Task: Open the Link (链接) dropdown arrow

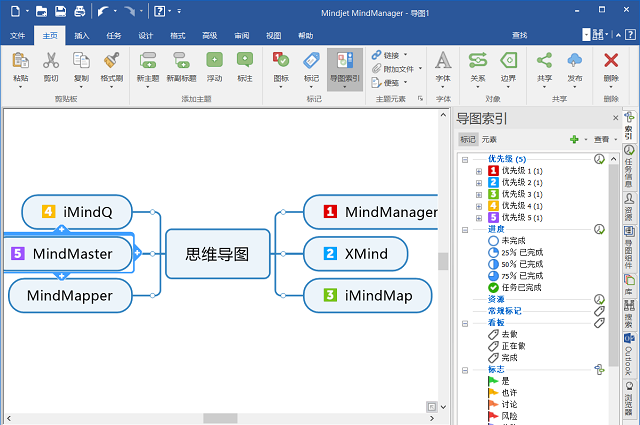Action: click(405, 54)
